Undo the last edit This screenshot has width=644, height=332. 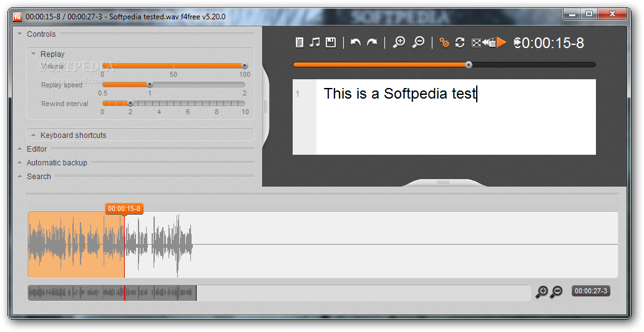pyautogui.click(x=356, y=42)
